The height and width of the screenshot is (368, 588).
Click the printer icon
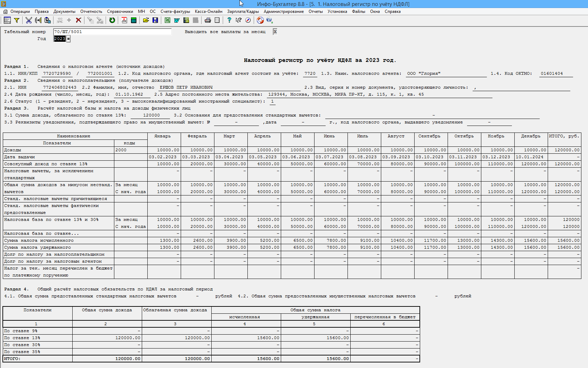(208, 20)
